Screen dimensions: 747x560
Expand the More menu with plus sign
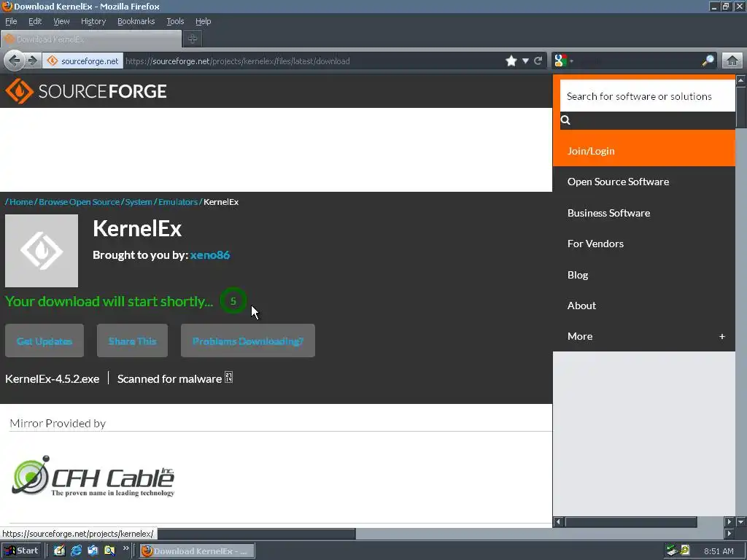tap(721, 336)
